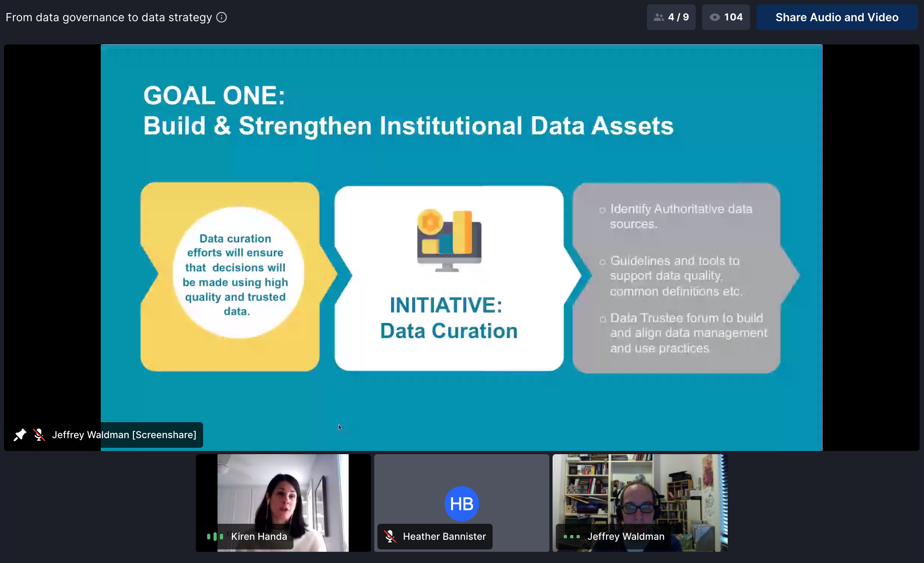
Task: Click Share Audio and Video button
Action: click(837, 17)
